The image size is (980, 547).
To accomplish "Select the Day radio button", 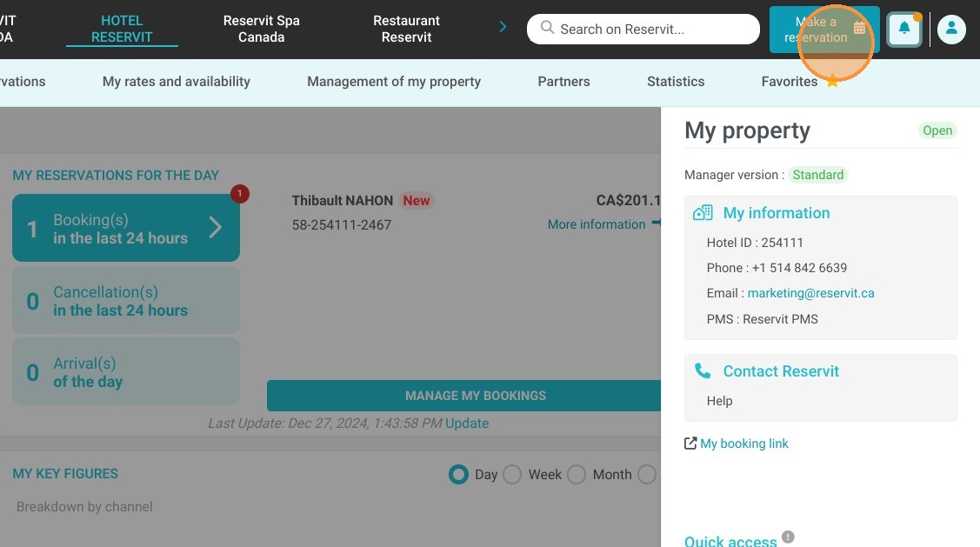I will (458, 475).
